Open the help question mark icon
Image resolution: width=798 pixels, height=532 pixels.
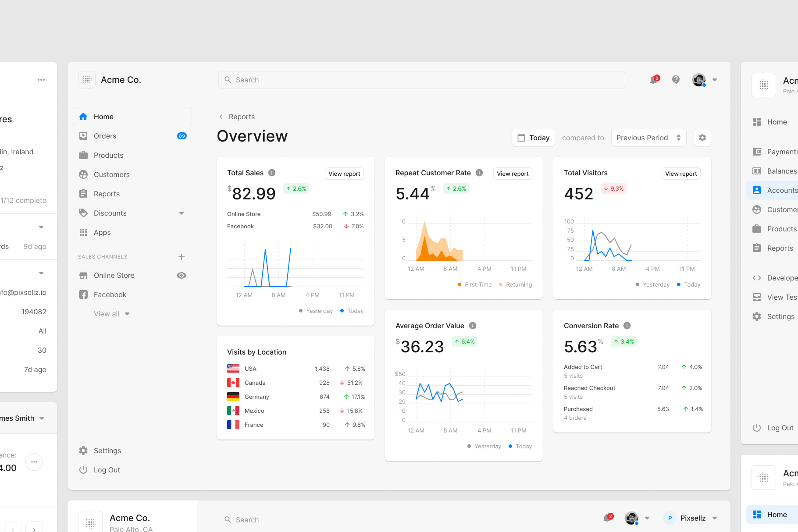[676, 80]
